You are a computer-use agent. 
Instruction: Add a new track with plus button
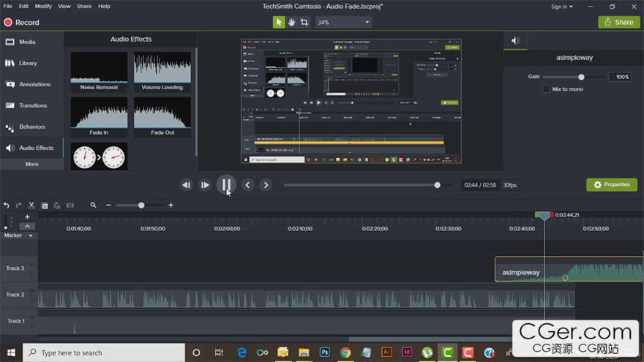point(27,216)
